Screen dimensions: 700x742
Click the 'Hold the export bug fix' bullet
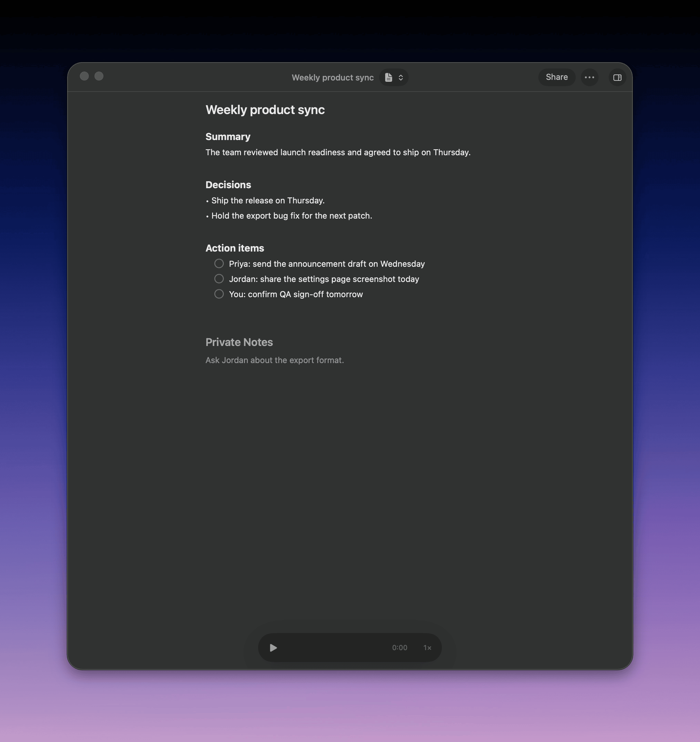[292, 216]
